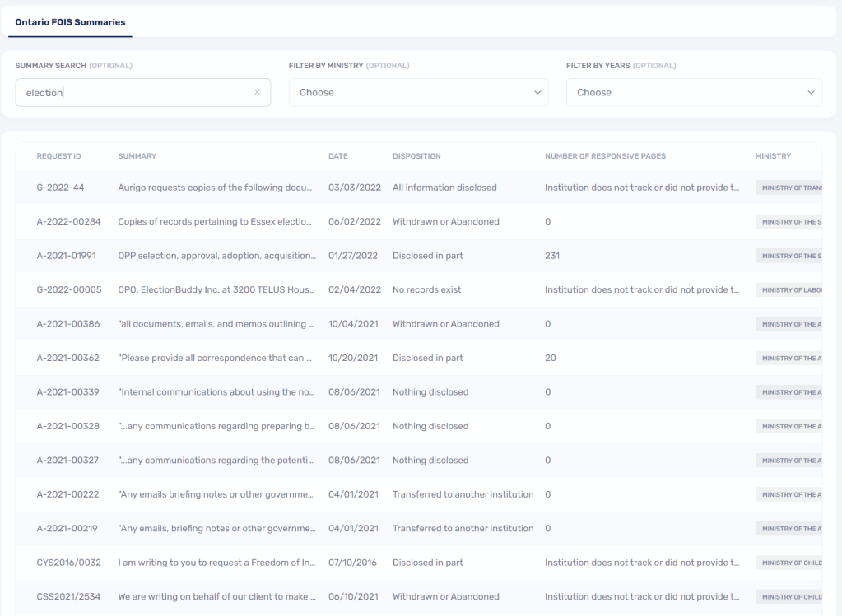
Task: Clear the summary search with X icon
Action: (257, 93)
